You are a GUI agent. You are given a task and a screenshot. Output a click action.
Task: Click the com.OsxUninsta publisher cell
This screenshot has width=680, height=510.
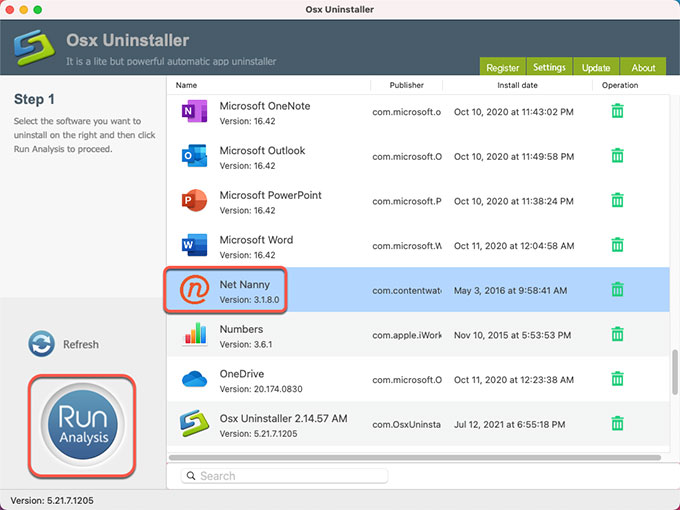pyautogui.click(x=406, y=425)
